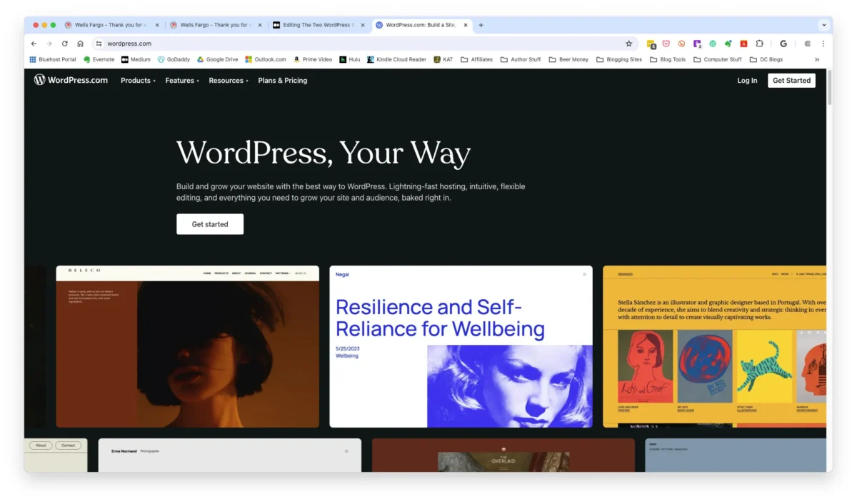Viewport: 857px width, 504px height.
Task: Open the Outlook.com bookmark
Action: click(x=266, y=59)
